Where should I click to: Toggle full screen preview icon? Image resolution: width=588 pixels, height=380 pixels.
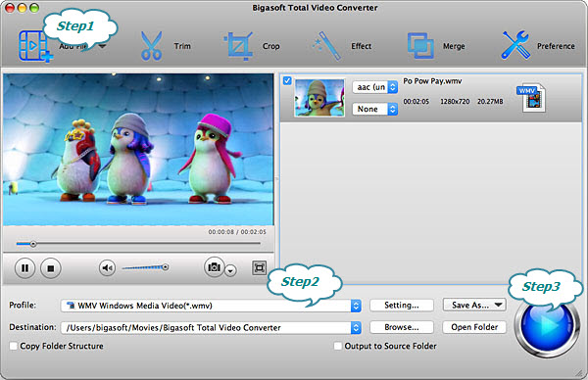click(259, 267)
